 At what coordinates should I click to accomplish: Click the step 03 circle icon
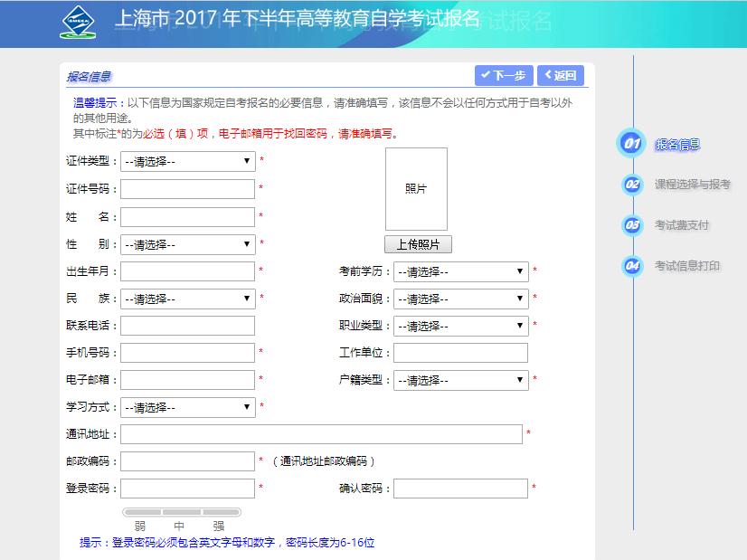[633, 225]
